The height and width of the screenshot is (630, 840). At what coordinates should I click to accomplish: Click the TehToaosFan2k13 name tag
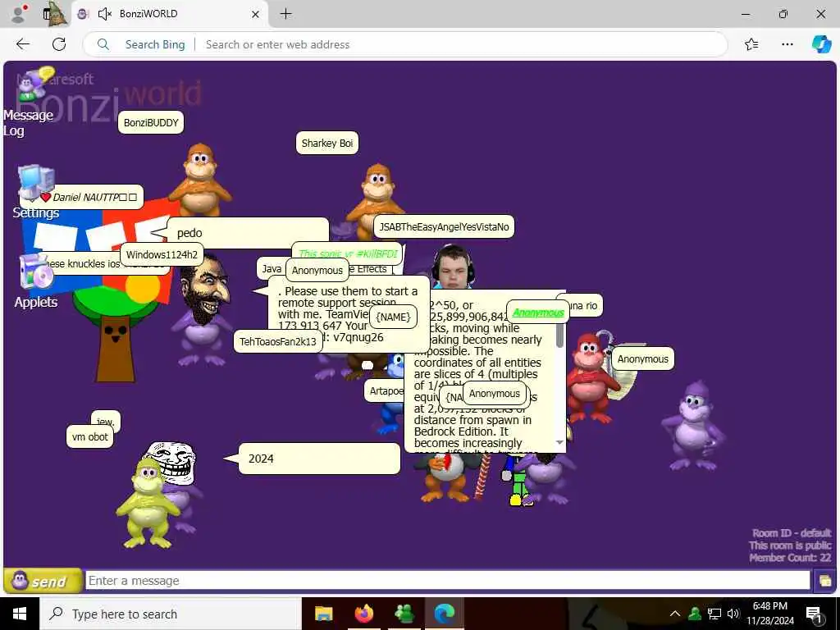pos(278,342)
